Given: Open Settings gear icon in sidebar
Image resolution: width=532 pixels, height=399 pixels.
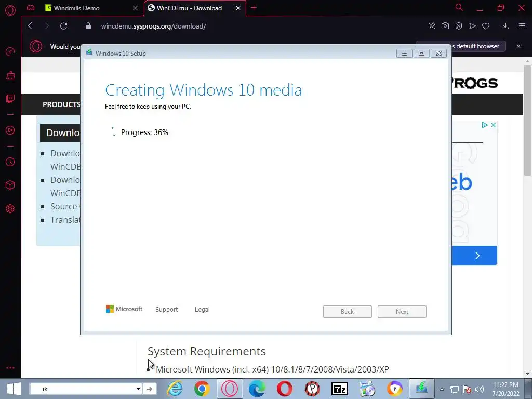Looking at the screenshot, I should [10, 208].
